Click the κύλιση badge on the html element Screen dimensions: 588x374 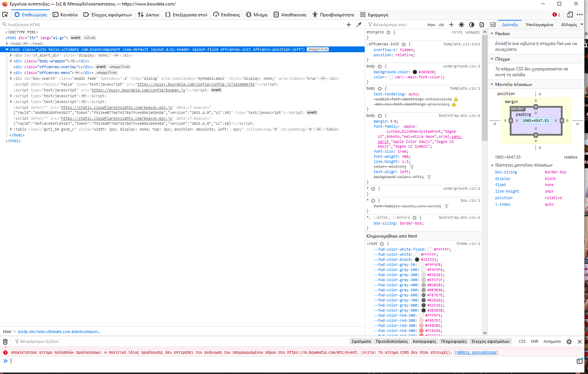click(90, 38)
